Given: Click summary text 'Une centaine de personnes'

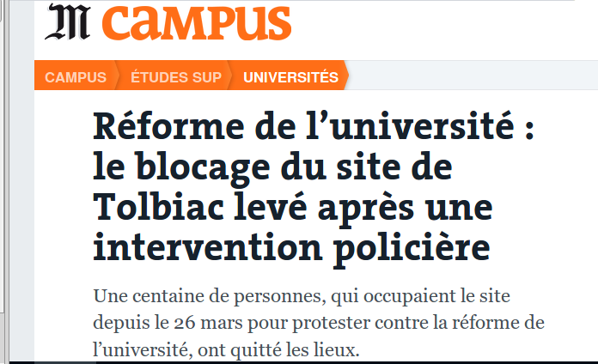Looking at the screenshot, I should click(210, 296).
